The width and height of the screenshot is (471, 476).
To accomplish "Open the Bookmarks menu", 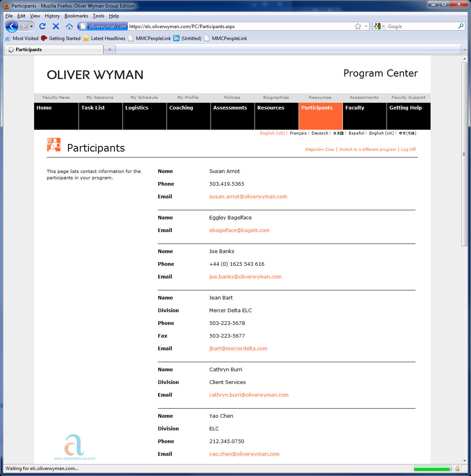I will pos(76,16).
